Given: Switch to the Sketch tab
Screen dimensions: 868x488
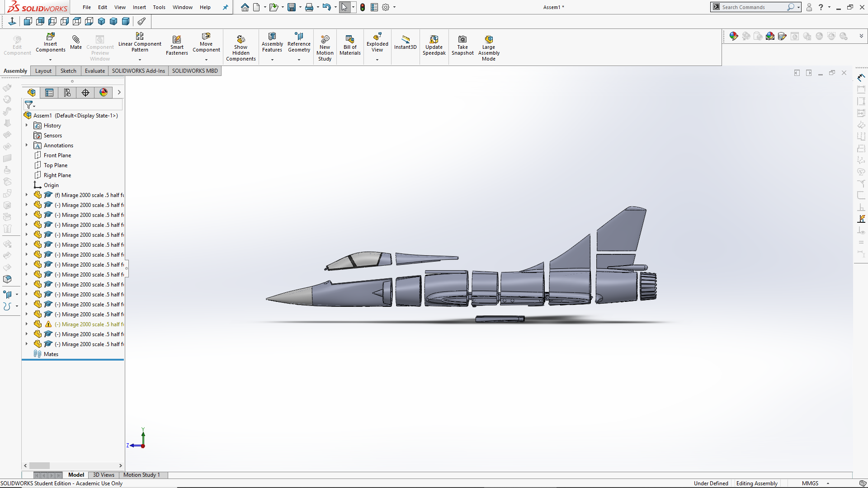Looking at the screenshot, I should coord(68,71).
